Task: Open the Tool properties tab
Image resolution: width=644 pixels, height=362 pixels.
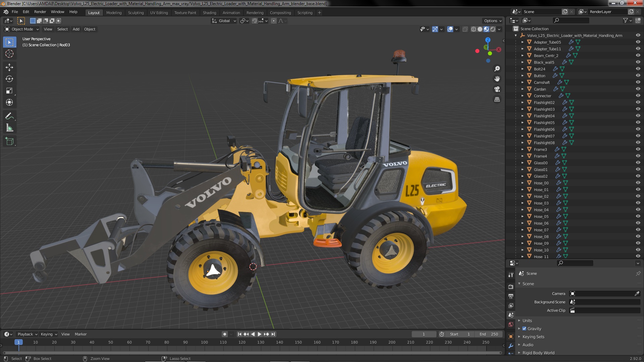Action: pyautogui.click(x=511, y=275)
